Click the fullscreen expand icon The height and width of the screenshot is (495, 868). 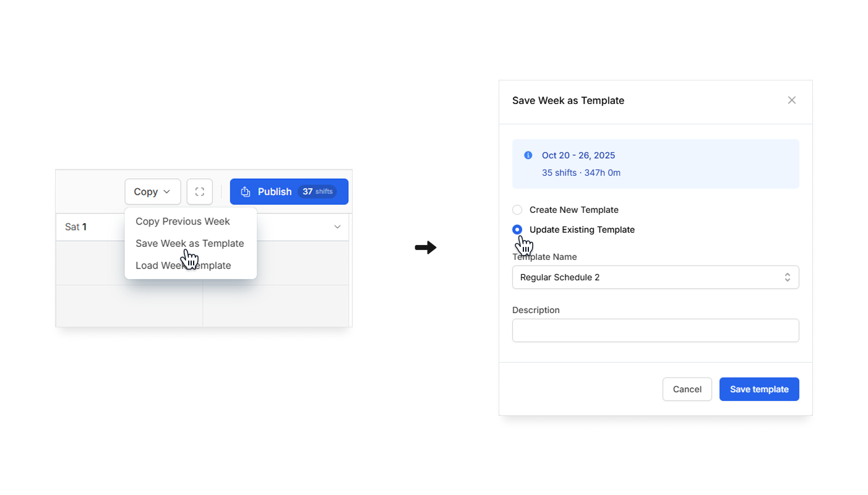coord(199,192)
